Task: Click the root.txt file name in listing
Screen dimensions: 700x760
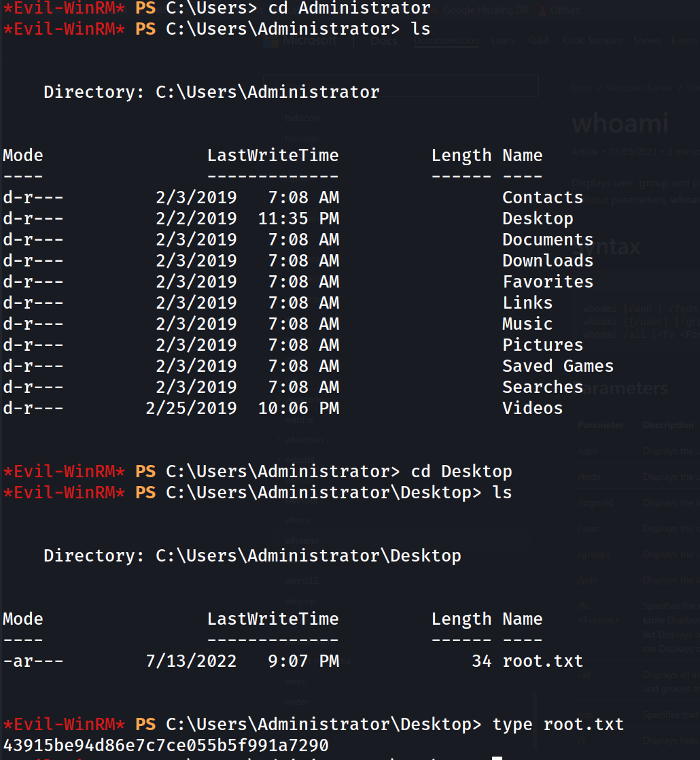Action: pos(542,661)
